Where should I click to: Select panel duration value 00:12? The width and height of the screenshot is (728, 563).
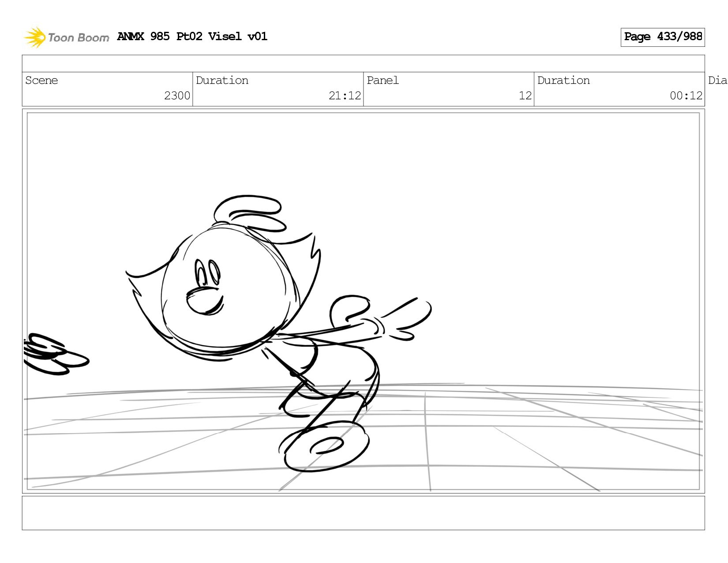coord(686,96)
